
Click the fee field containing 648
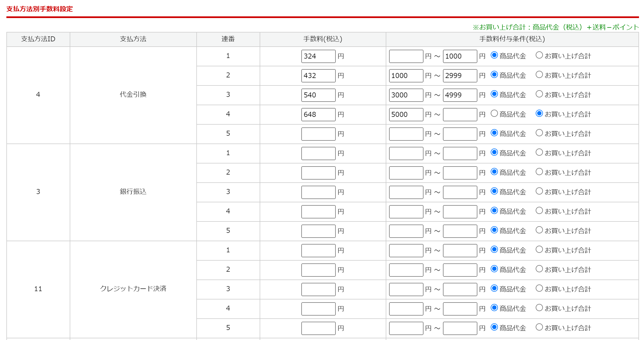[x=318, y=115]
